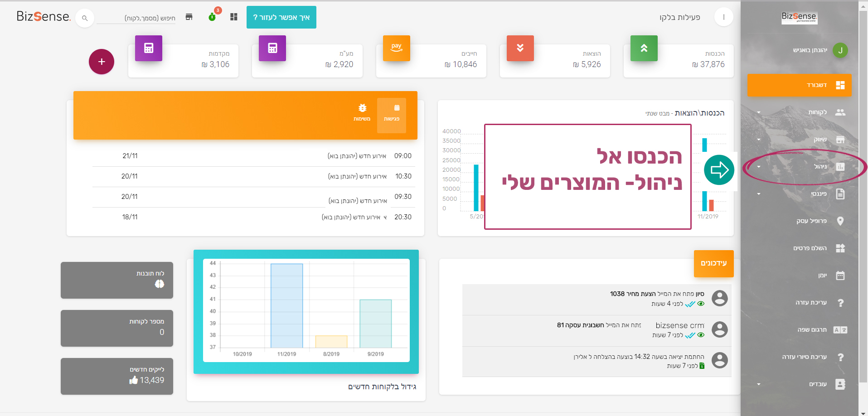Expand the לקוחות sidebar menu arrow
The width and height of the screenshot is (868, 416).
coord(759,112)
